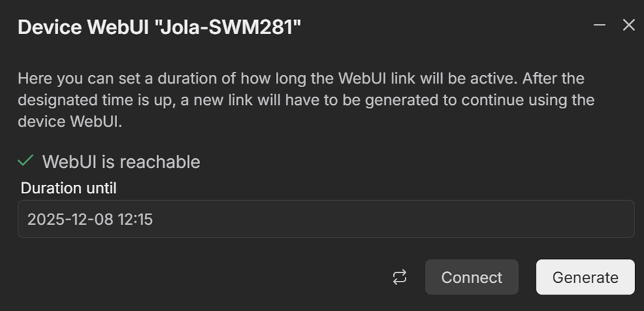
Task: Click the empty title bar area left of minimize
Action: coord(445,26)
